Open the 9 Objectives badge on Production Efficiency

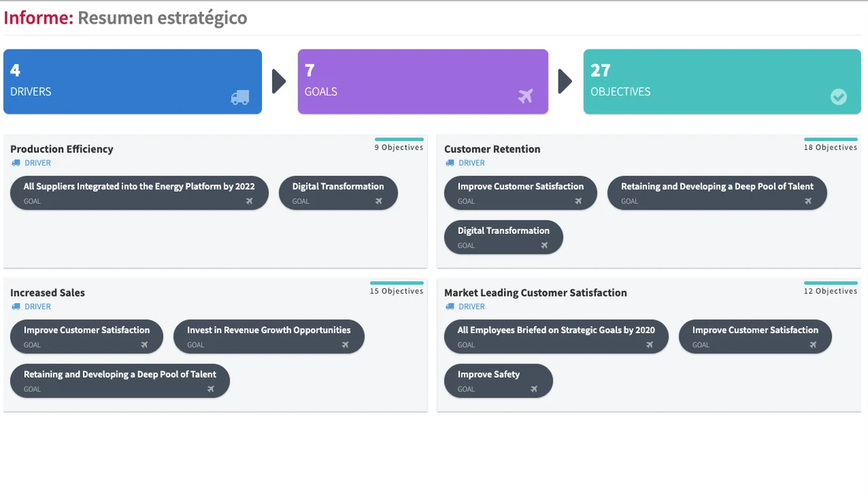pos(398,146)
